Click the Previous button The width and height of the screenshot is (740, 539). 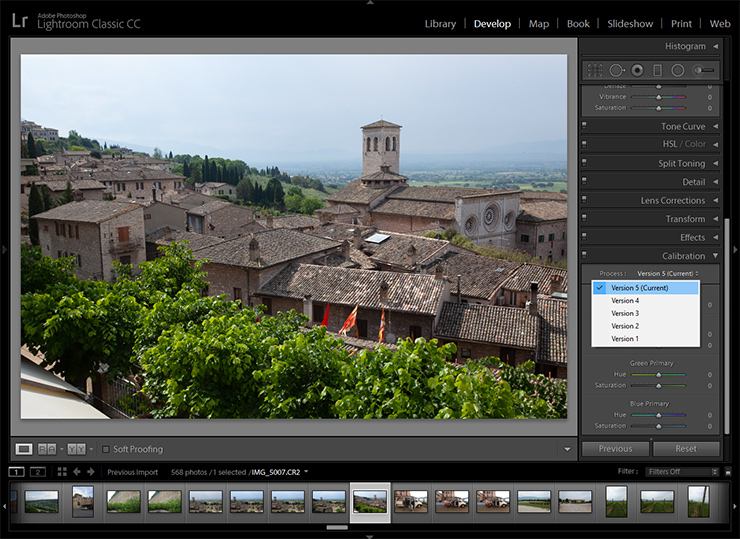coord(615,449)
